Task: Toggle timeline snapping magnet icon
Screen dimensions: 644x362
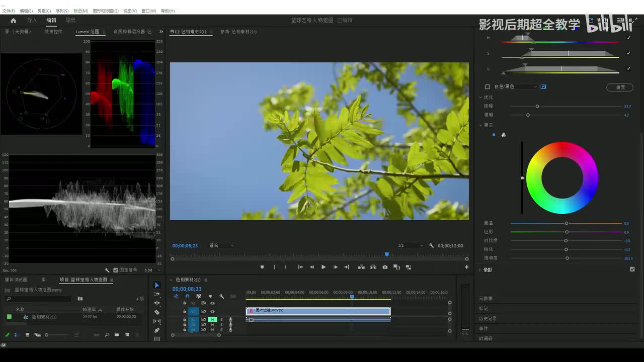Action: 187,296
